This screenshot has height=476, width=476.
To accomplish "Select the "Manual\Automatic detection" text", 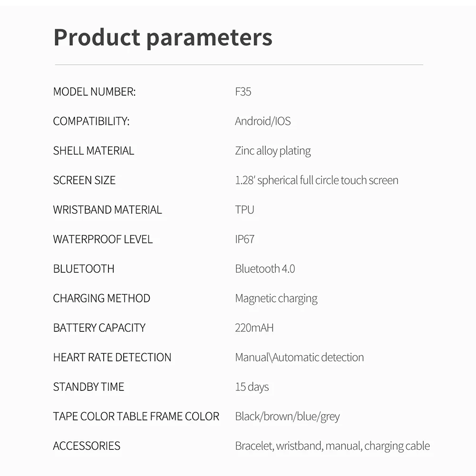I will pyautogui.click(x=299, y=357).
